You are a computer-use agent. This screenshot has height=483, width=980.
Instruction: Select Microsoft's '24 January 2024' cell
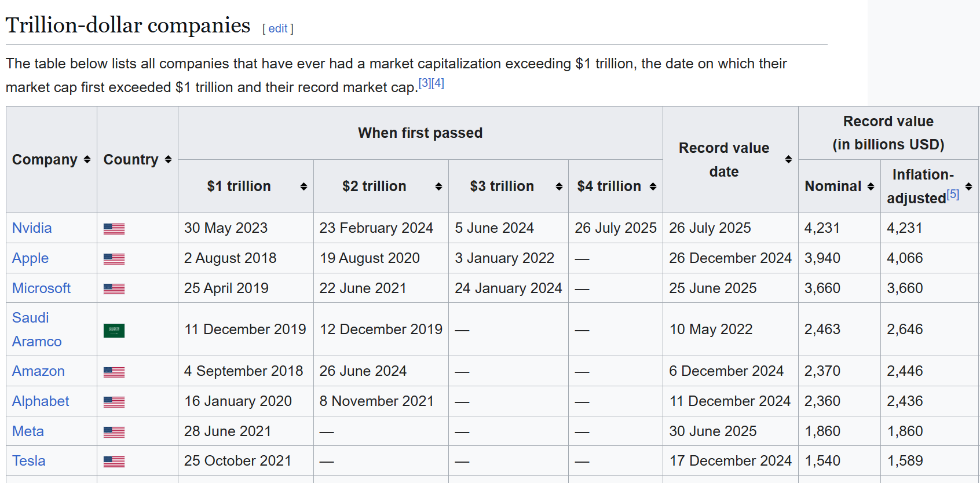[509, 288]
